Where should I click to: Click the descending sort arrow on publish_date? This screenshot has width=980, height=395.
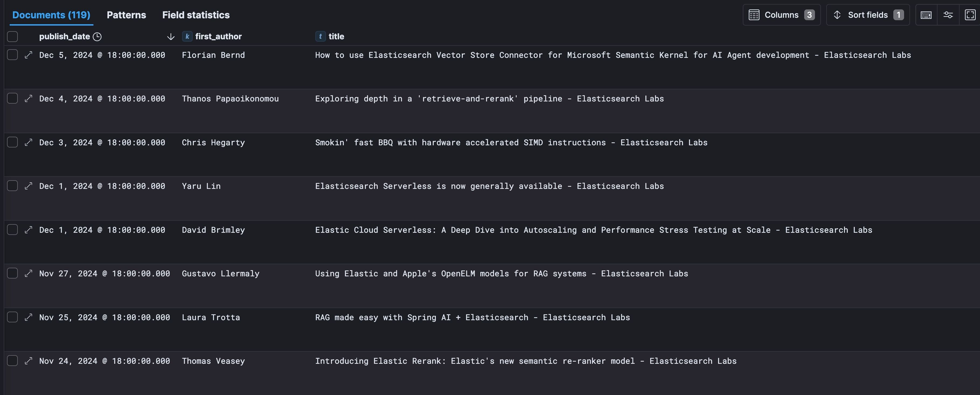point(170,37)
